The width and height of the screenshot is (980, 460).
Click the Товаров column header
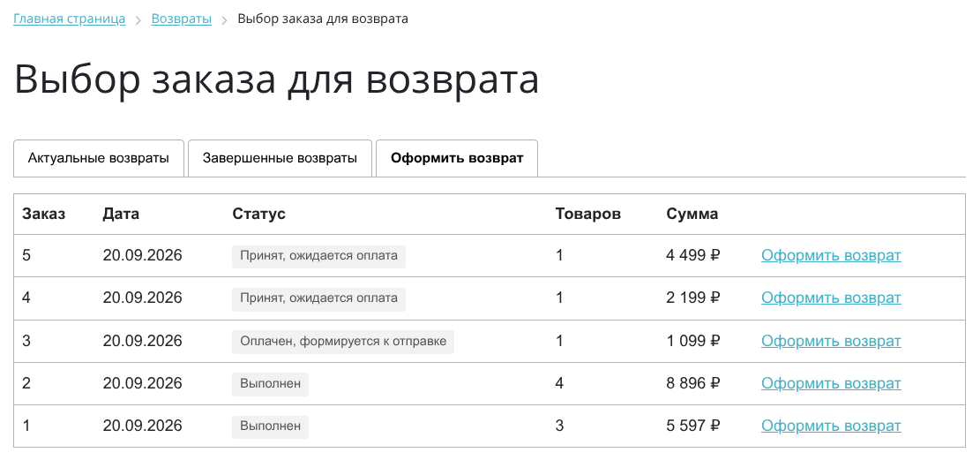(x=588, y=214)
